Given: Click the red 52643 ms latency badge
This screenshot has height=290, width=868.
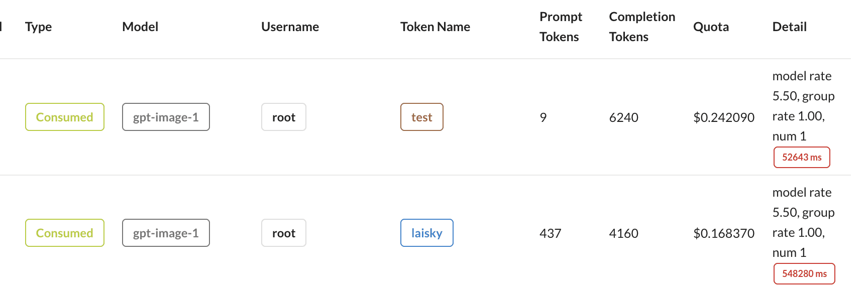Looking at the screenshot, I should coord(802,157).
